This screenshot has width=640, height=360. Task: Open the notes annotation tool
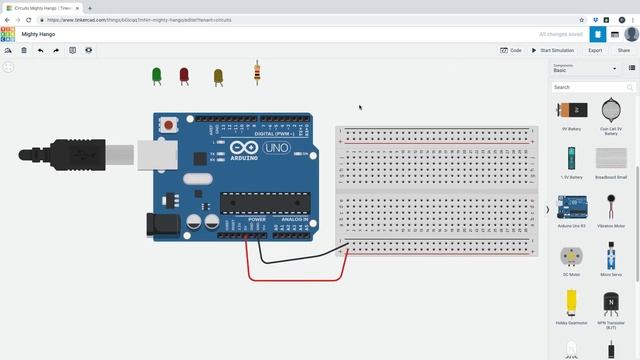tap(72, 50)
